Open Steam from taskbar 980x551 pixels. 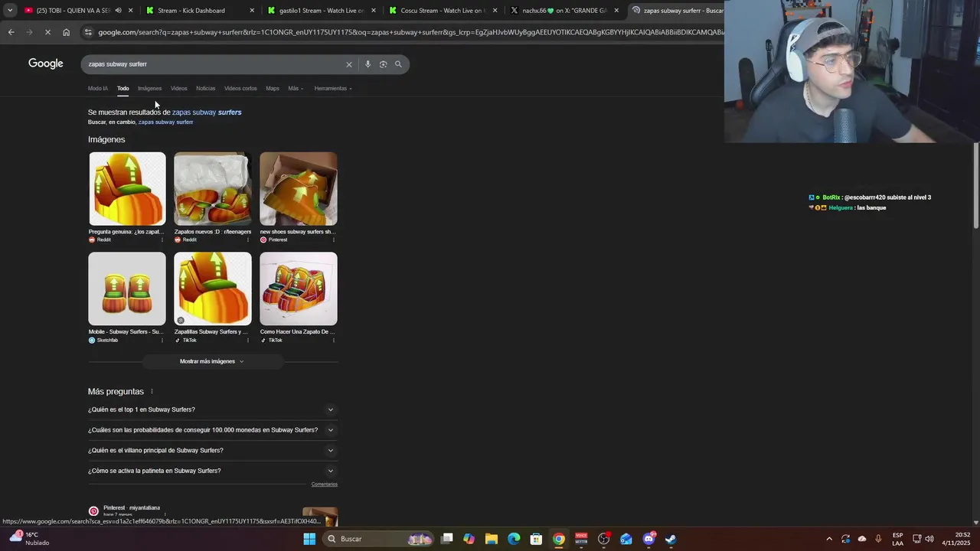click(671, 539)
